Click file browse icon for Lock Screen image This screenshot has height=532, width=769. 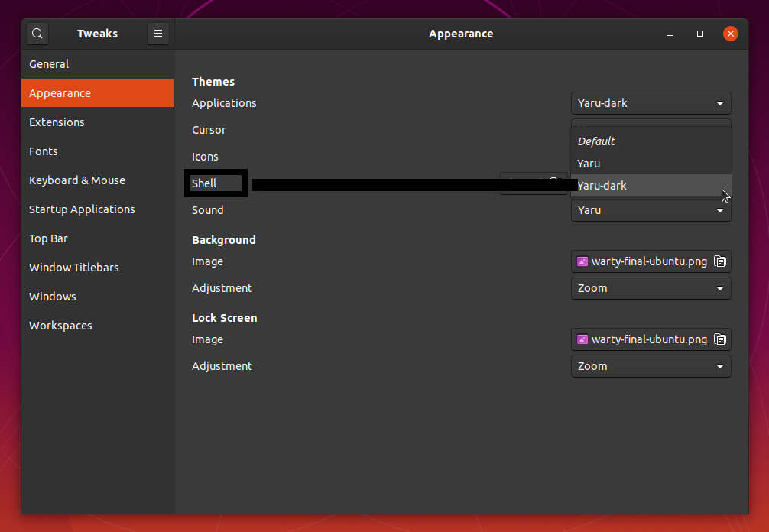pyautogui.click(x=720, y=339)
